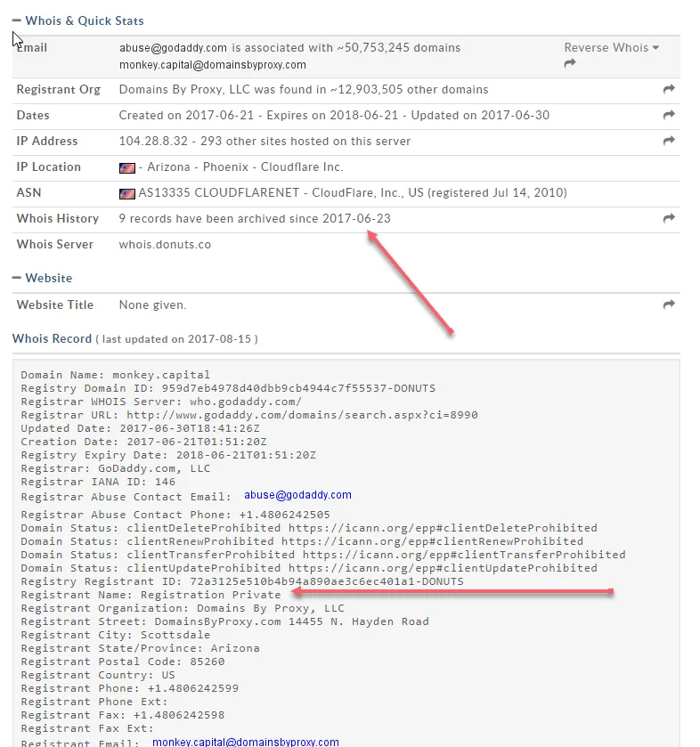Click the arrow icon in IP Address row
Image resolution: width=700 pixels, height=747 pixels.
point(669,141)
